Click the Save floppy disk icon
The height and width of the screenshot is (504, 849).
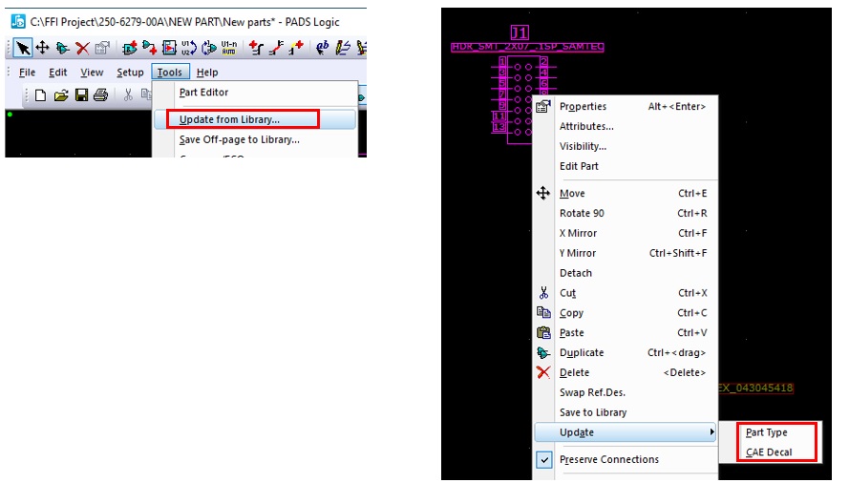pyautogui.click(x=81, y=94)
